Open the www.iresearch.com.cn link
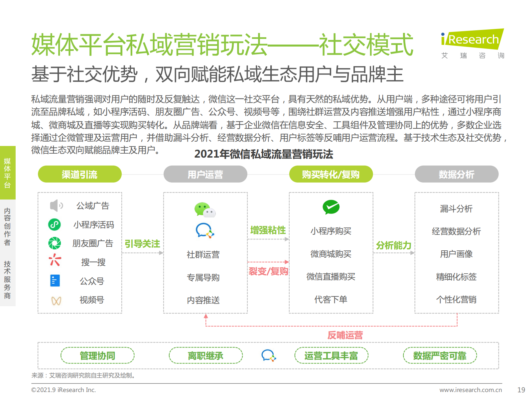532x399 pixels. click(471, 390)
